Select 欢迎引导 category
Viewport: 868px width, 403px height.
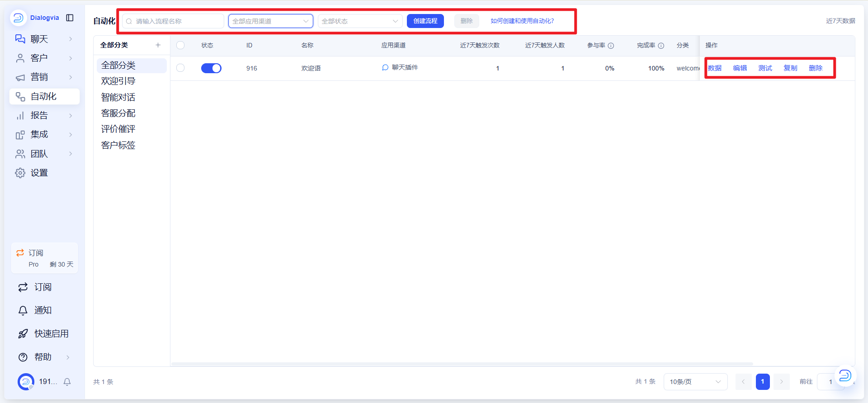point(132,81)
